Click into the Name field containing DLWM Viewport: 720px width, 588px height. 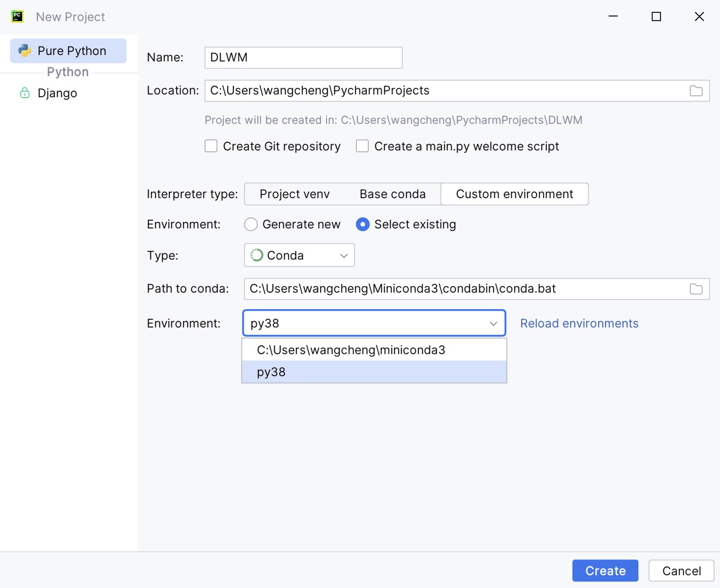coord(303,57)
